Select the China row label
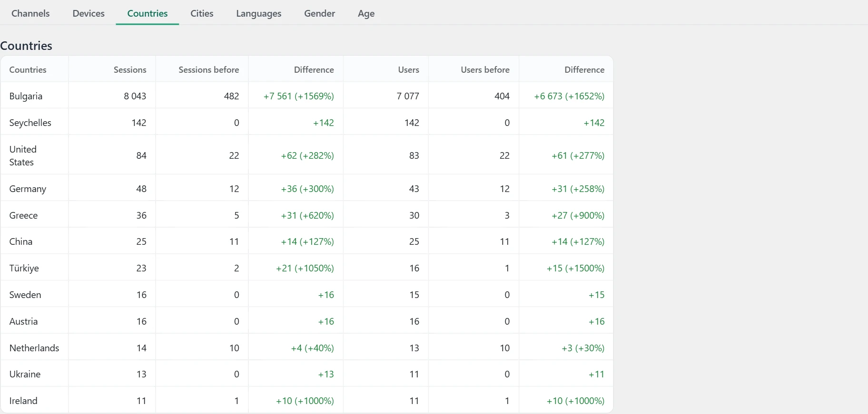 (x=21, y=241)
